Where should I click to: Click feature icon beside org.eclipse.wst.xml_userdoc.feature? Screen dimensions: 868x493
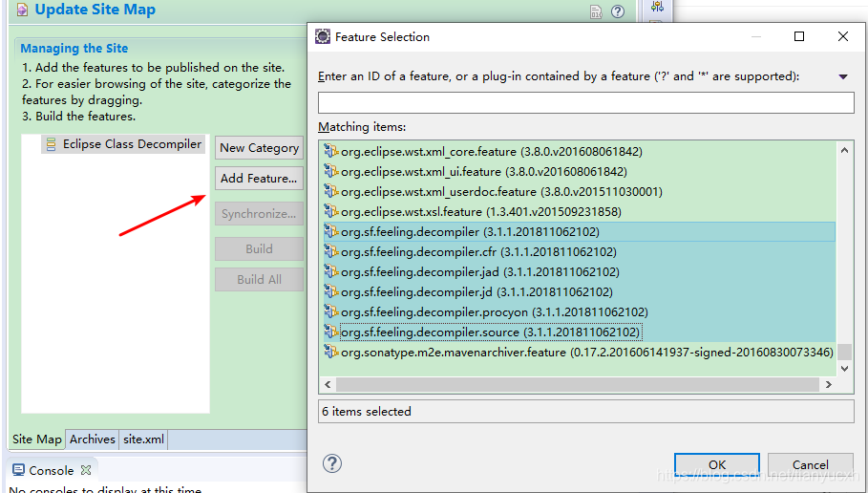pyautogui.click(x=331, y=191)
